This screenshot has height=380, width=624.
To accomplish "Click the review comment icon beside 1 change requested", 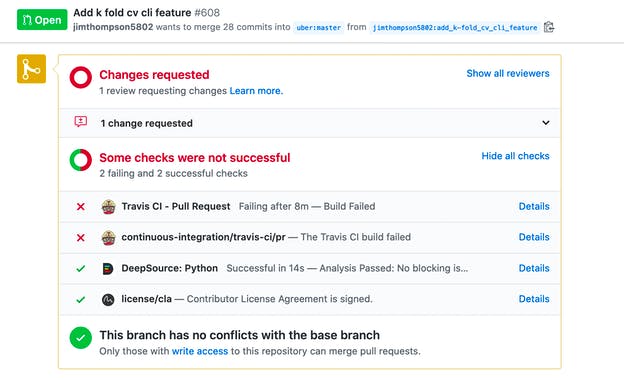I will [x=81, y=121].
